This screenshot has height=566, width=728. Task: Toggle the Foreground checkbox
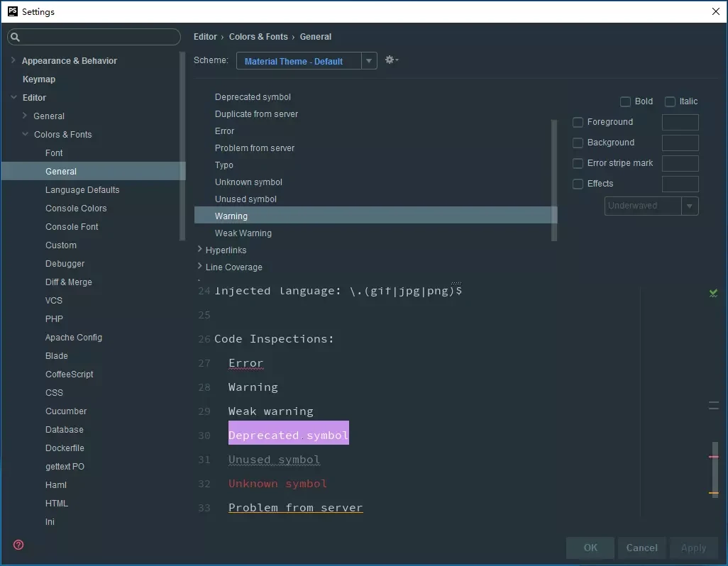(578, 122)
